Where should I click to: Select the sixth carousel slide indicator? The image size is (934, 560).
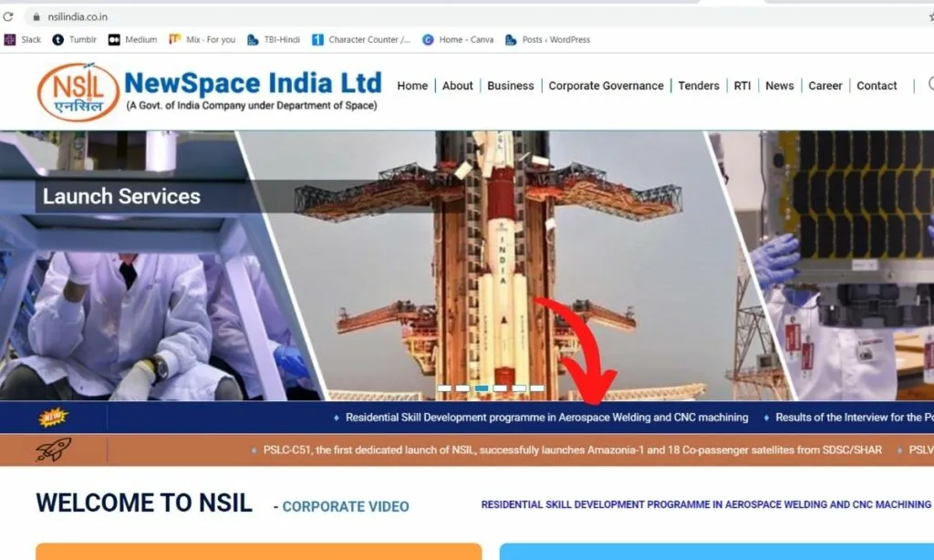537,389
